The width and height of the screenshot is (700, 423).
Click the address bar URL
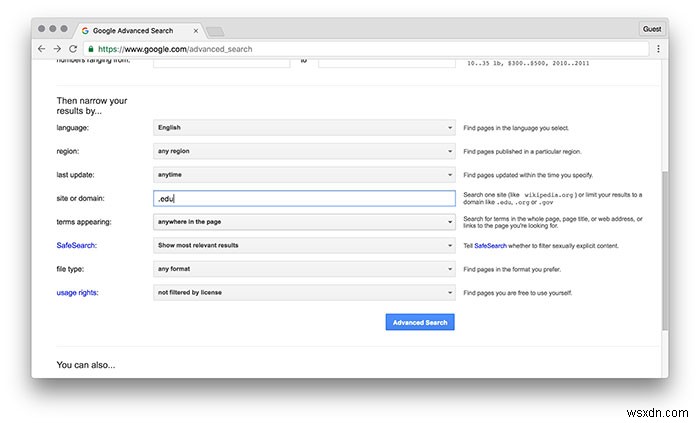[175, 49]
